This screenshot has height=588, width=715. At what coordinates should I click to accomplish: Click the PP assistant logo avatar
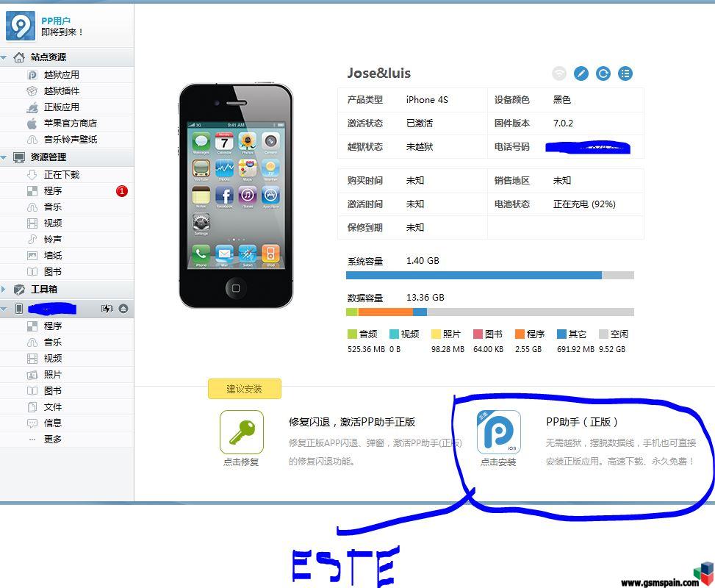coord(21,26)
